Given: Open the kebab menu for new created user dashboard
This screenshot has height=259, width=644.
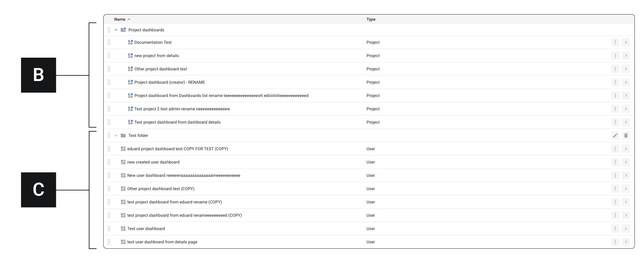Looking at the screenshot, I should pyautogui.click(x=615, y=162).
